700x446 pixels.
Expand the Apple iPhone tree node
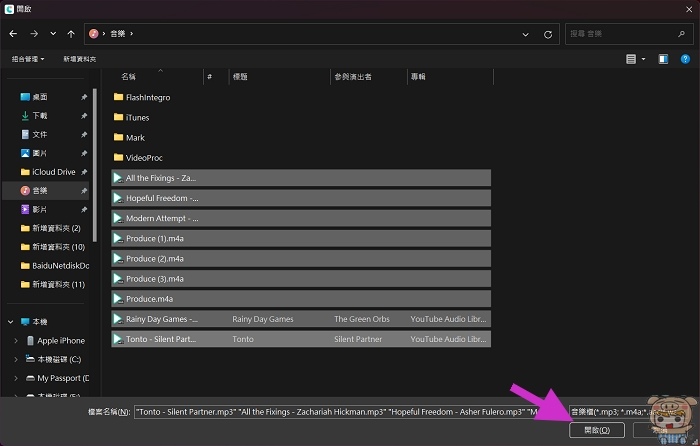16,341
